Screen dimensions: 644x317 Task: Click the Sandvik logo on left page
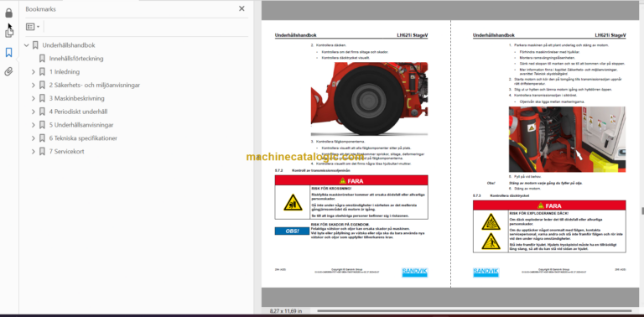414,273
